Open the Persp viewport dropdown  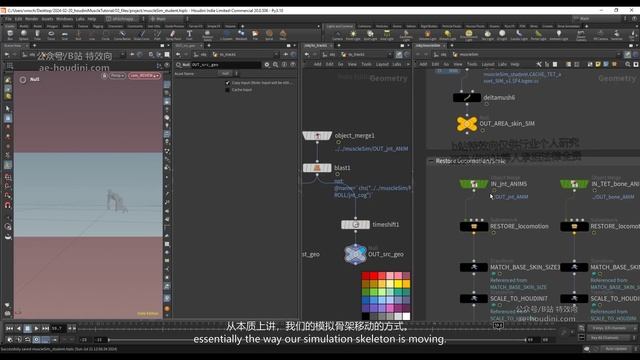pos(117,76)
